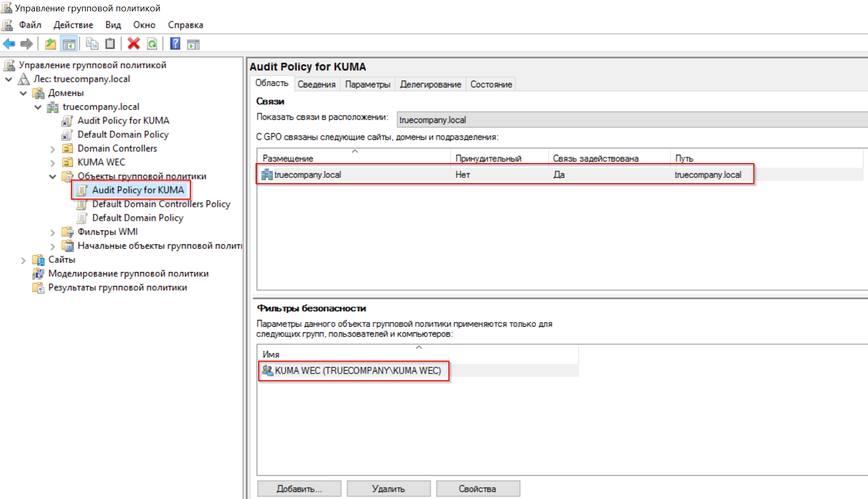Click the Свойства button
This screenshot has width=868, height=499.
coord(478,489)
